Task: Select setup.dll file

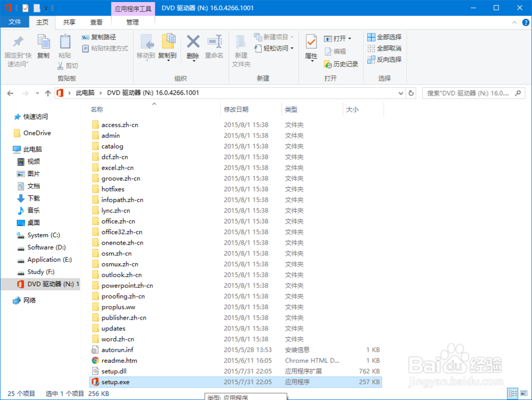Action: [x=236, y=371]
